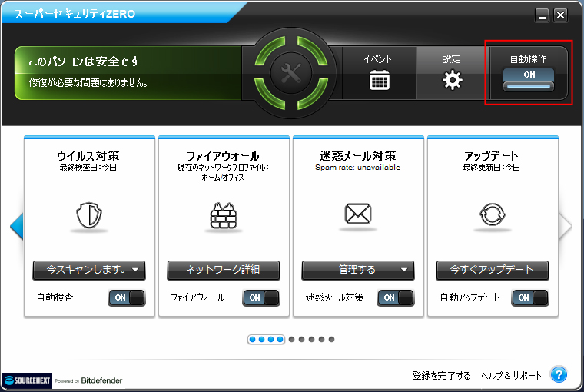Click 最終更新日:今日 text

(492, 168)
